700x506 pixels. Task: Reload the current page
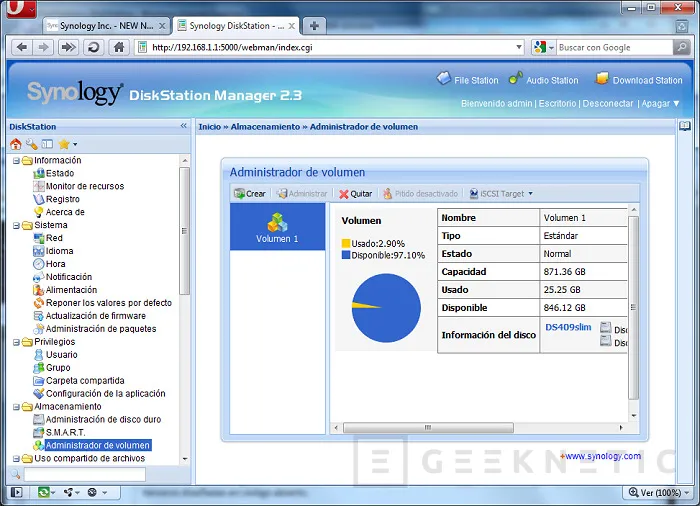click(93, 47)
